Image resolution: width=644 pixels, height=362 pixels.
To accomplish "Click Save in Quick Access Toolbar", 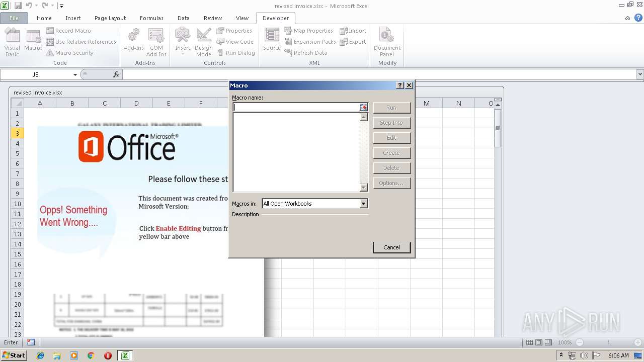I will [18, 6].
